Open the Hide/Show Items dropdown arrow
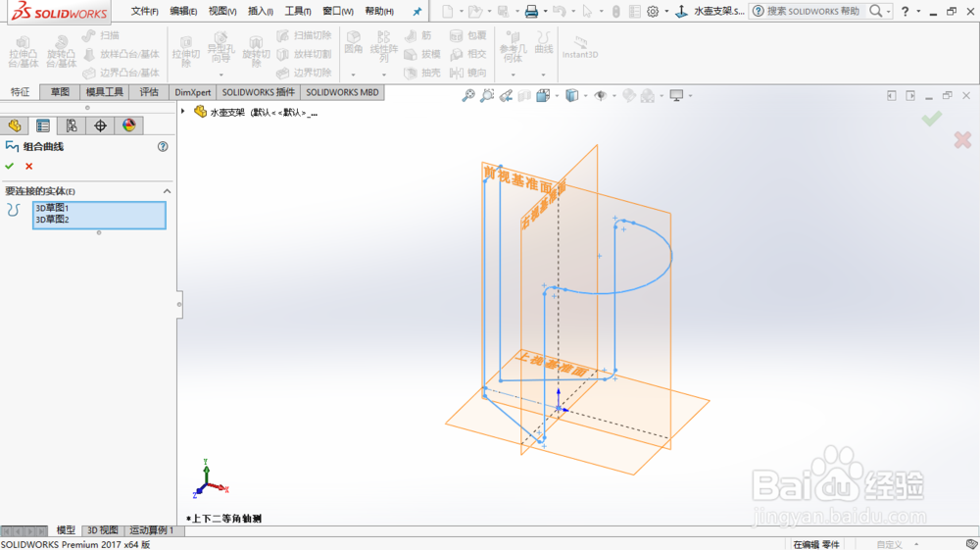This screenshot has width=980, height=550. click(614, 96)
